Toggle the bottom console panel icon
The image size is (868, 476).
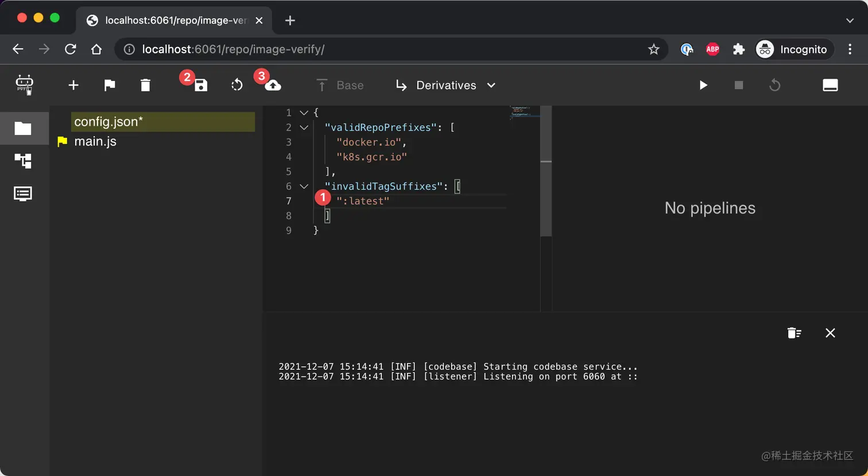coord(830,86)
